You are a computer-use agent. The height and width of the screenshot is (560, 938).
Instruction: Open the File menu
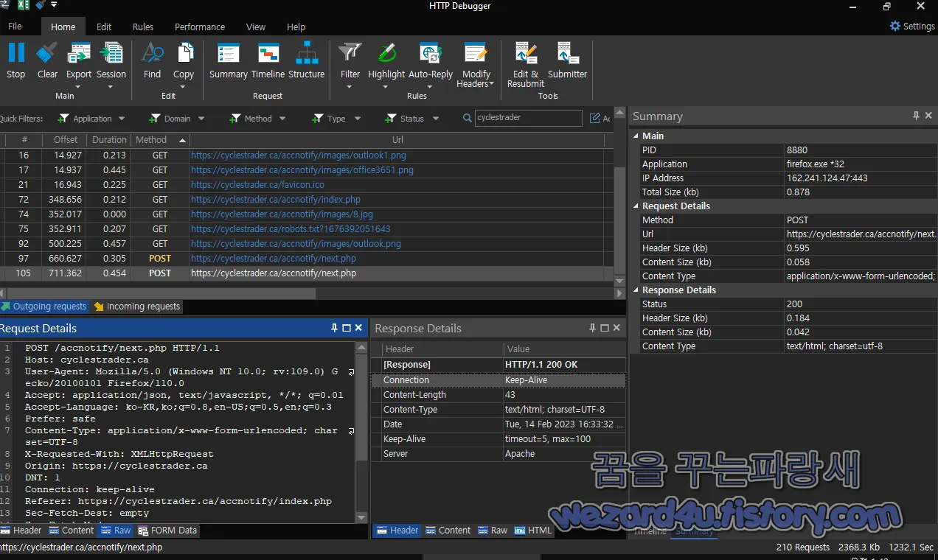point(15,27)
